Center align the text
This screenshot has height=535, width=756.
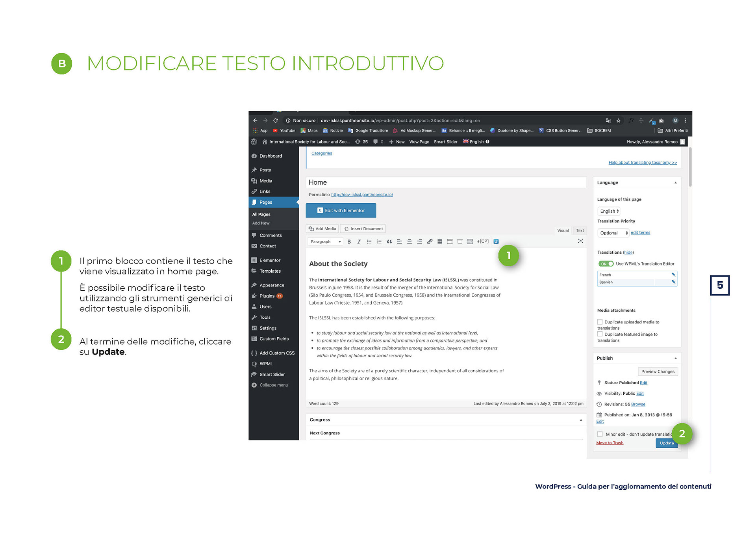click(409, 241)
